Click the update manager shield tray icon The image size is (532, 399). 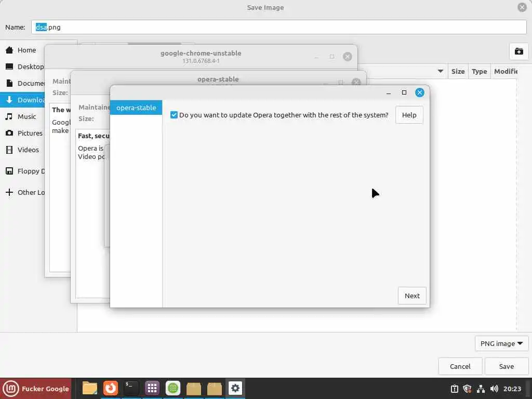[x=467, y=389]
